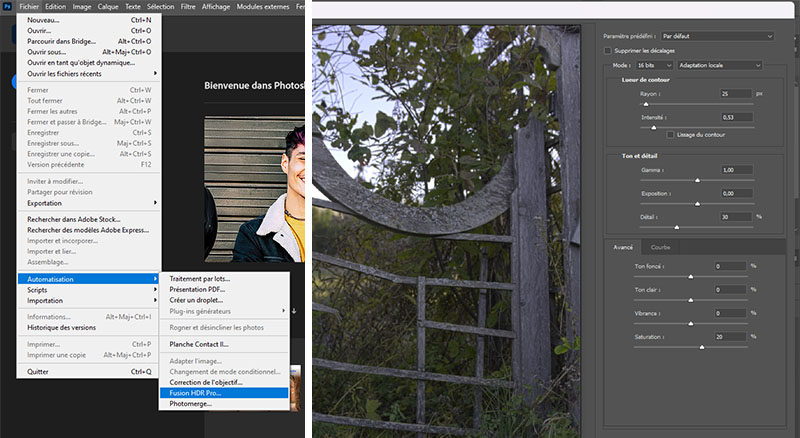Adjust the Saturation slider
800x438 pixels.
coord(702,347)
